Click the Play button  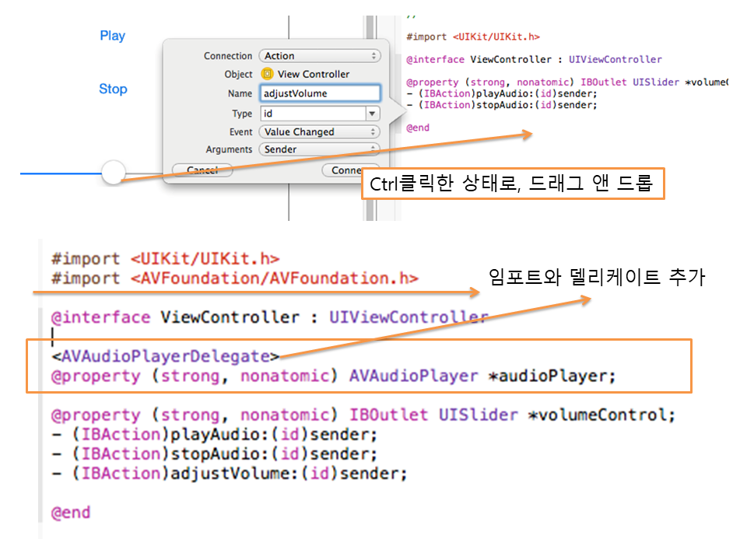pos(112,36)
